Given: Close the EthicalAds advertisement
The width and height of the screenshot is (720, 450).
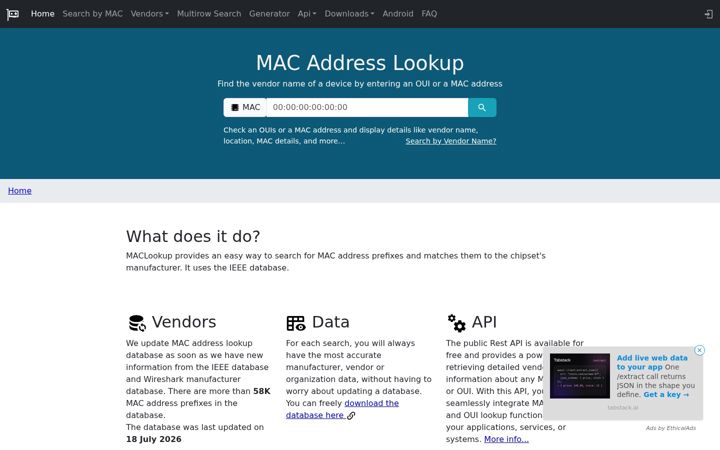Looking at the screenshot, I should click(x=699, y=350).
